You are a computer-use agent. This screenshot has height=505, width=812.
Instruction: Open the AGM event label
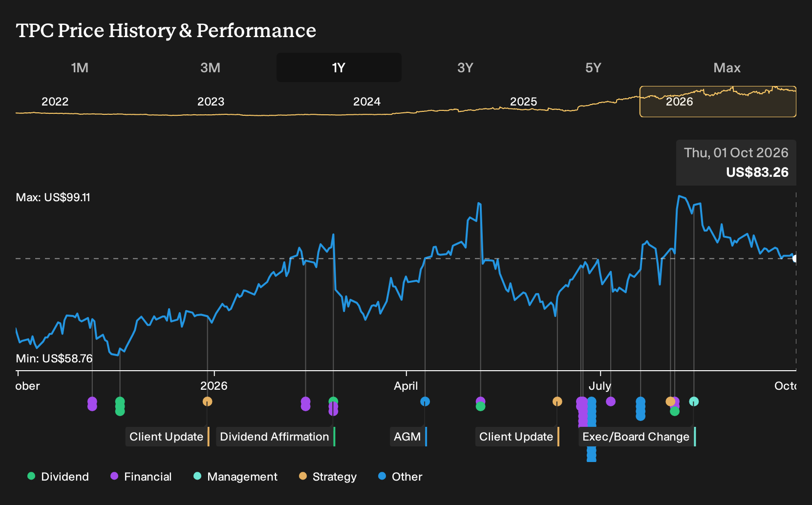click(408, 437)
